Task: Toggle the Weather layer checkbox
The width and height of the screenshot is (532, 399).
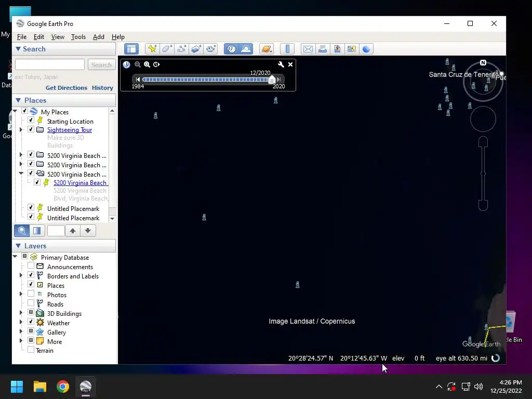Action: coord(31,322)
